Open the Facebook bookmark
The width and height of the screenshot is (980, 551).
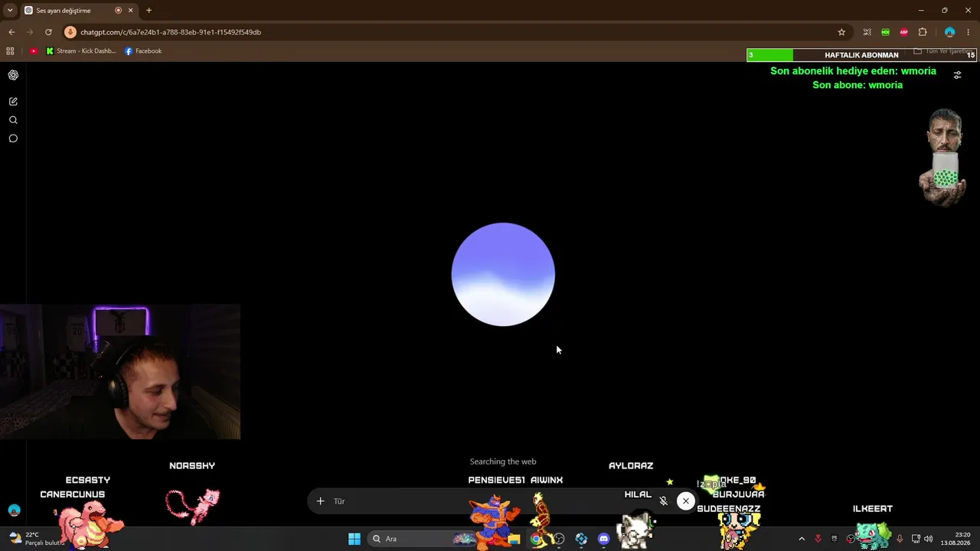pos(143,51)
